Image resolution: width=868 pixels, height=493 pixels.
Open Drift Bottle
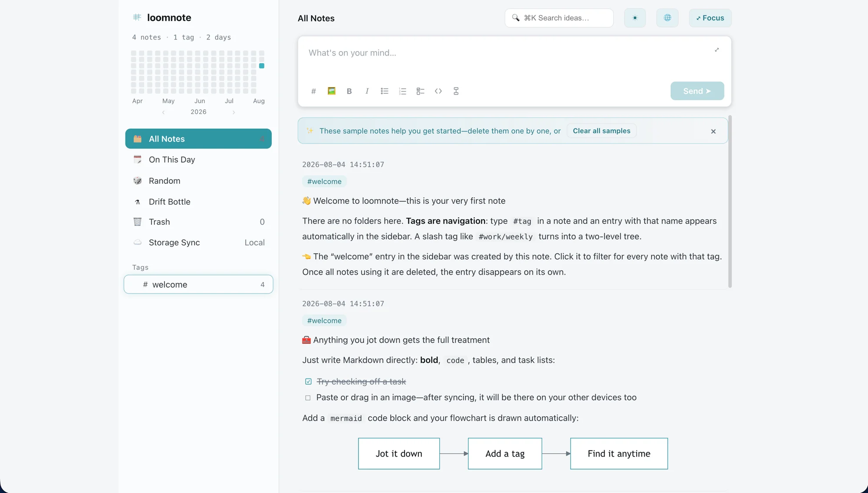point(198,202)
